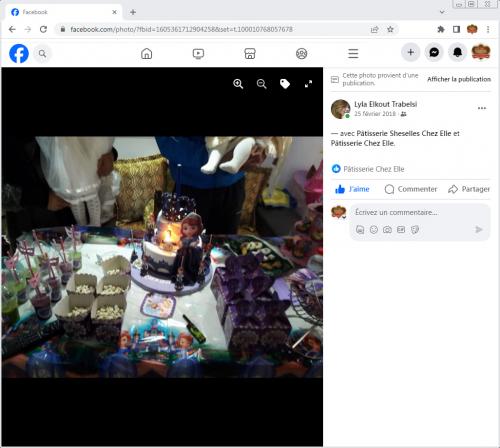Open Chrome three-dot menu

pos(488,29)
